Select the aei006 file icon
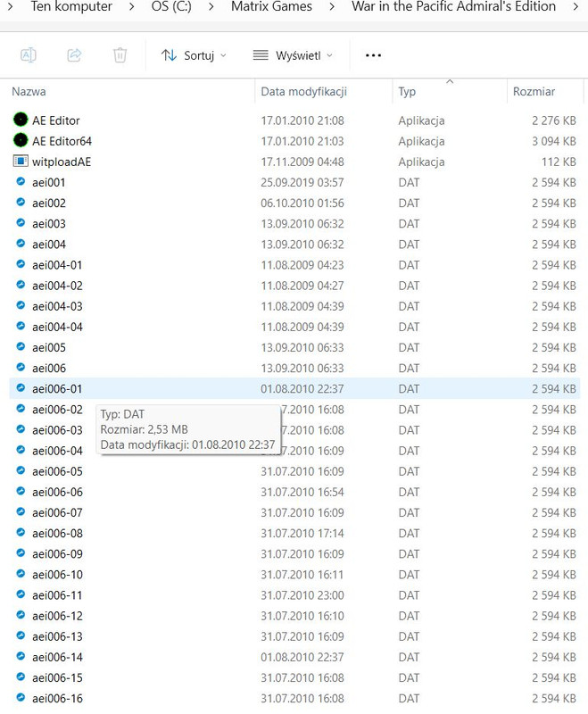This screenshot has width=588, height=714. pos(21,367)
